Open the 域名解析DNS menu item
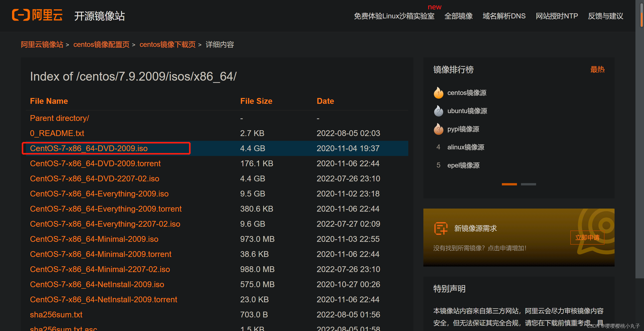644x331 pixels. 504,16
